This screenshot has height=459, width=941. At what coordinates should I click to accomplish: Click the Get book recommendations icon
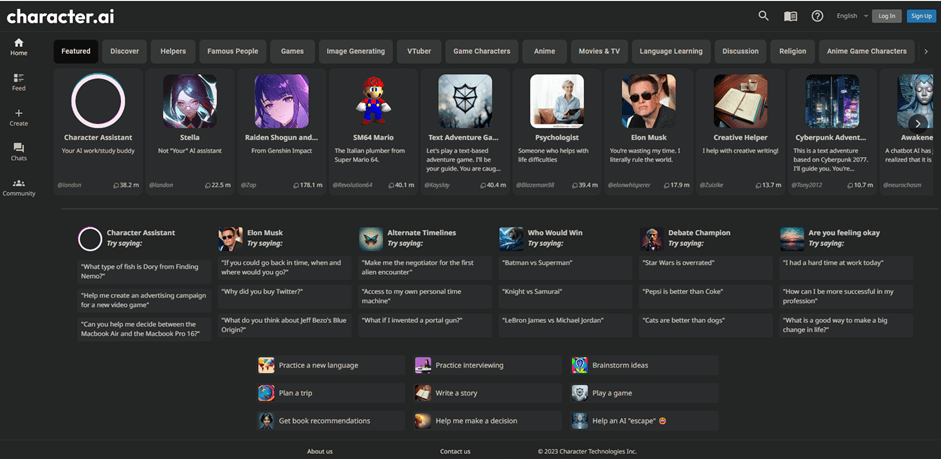pos(266,421)
